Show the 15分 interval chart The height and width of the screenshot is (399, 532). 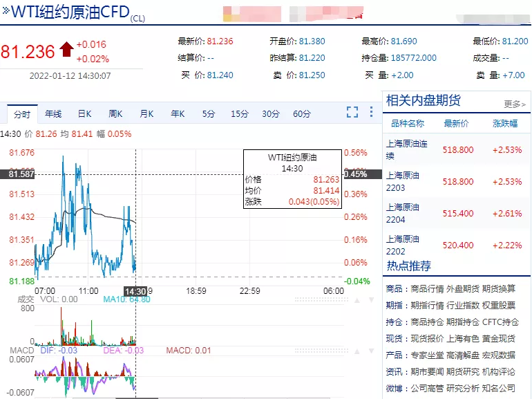point(240,114)
